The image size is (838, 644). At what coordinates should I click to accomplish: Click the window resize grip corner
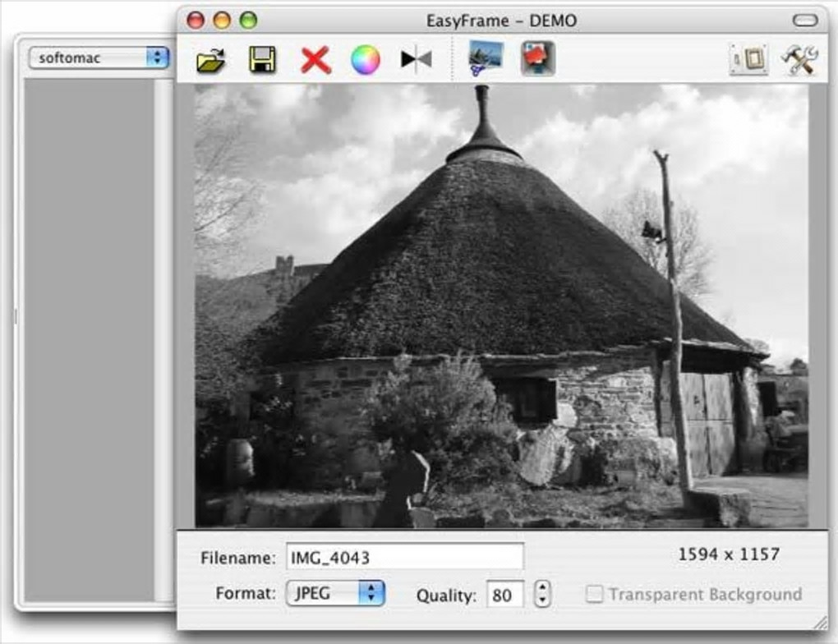(x=819, y=622)
